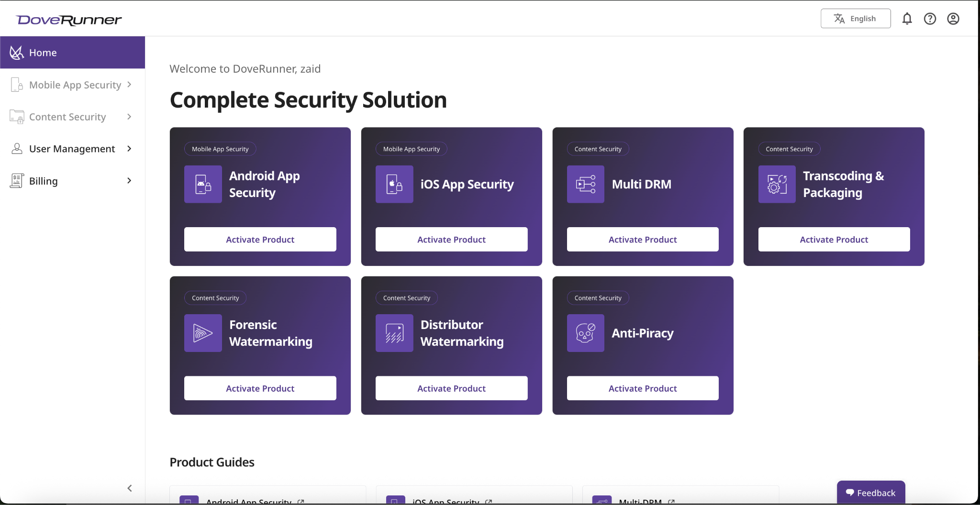980x505 pixels.
Task: Open the English language dropdown
Action: click(856, 19)
